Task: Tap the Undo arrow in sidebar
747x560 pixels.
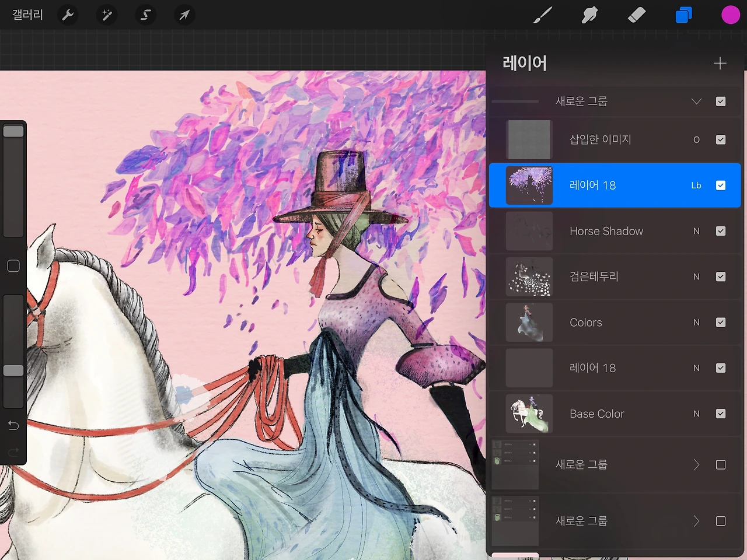Action: coord(13,425)
